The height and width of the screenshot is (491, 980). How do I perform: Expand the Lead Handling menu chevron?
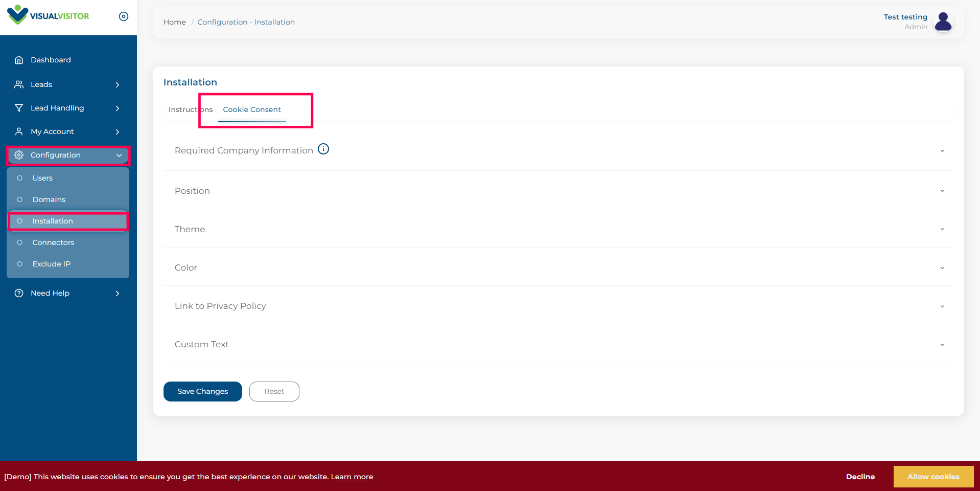(x=118, y=108)
